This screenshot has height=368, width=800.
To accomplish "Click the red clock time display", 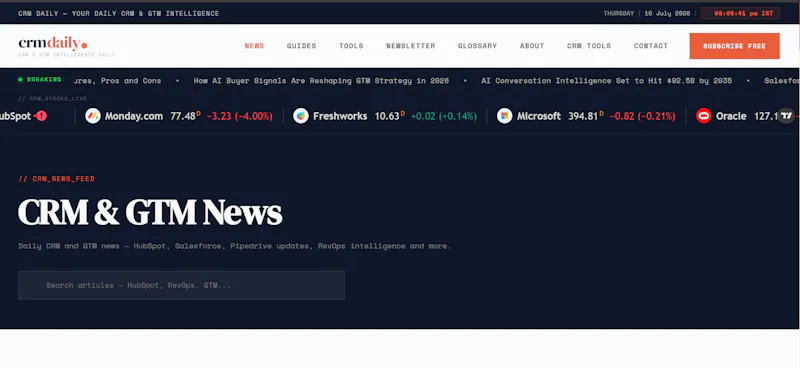I will (x=740, y=13).
